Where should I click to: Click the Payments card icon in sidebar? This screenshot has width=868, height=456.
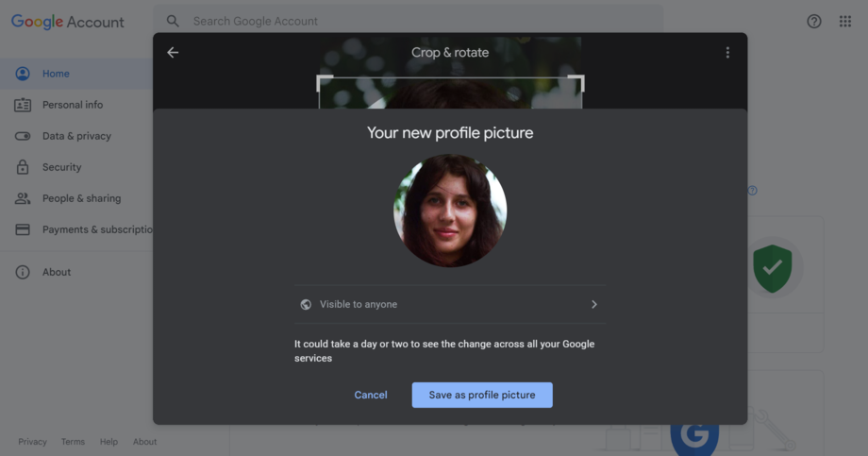coord(23,229)
